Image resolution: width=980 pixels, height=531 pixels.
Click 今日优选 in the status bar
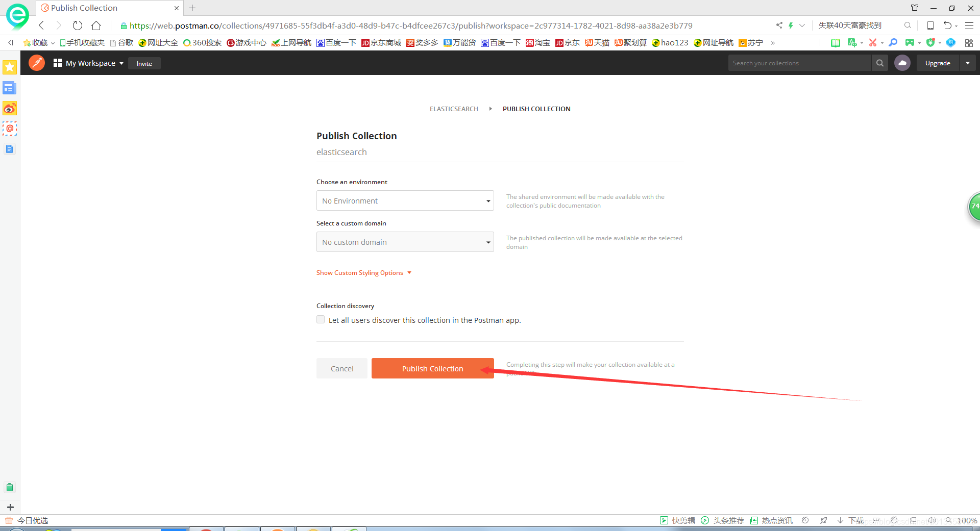tap(27, 520)
